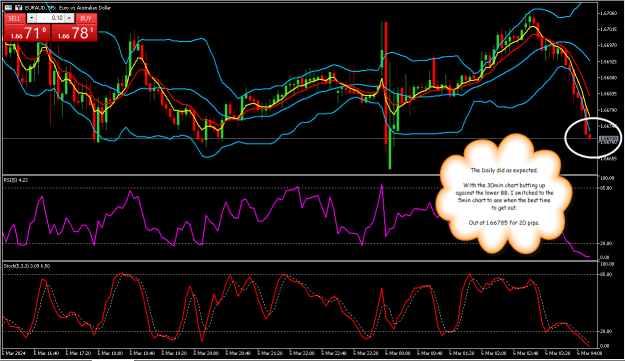Click the SELL button
Screen dimensions: 625x361
14,18
